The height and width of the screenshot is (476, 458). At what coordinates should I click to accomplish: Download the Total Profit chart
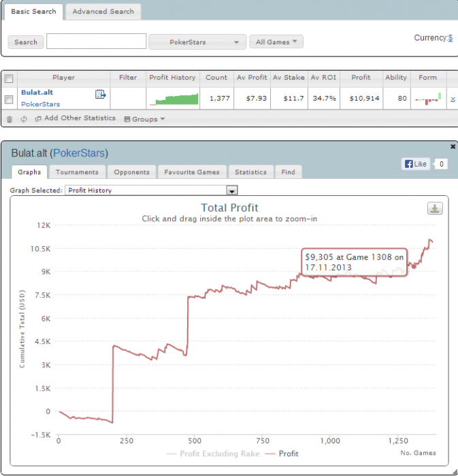[x=435, y=209]
